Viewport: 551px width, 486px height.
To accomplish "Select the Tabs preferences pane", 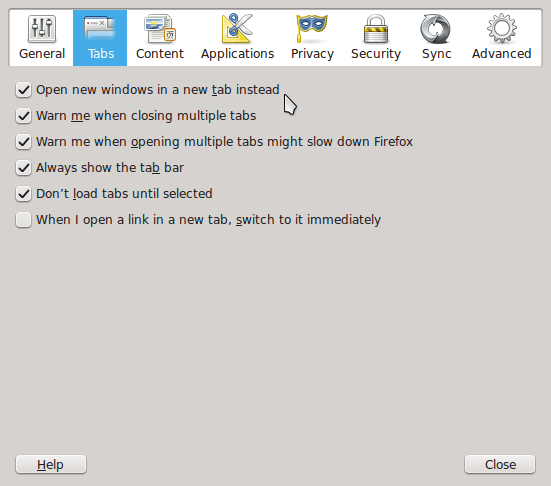I will 100,38.
